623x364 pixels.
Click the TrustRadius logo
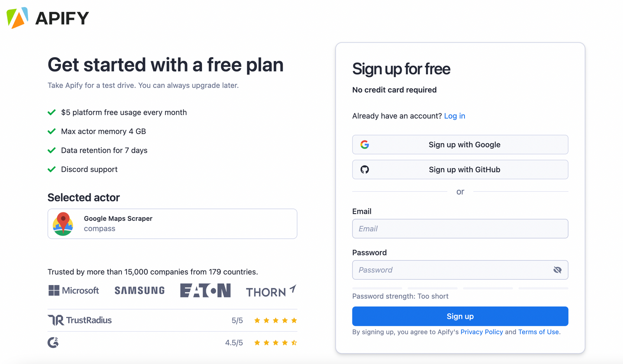80,320
